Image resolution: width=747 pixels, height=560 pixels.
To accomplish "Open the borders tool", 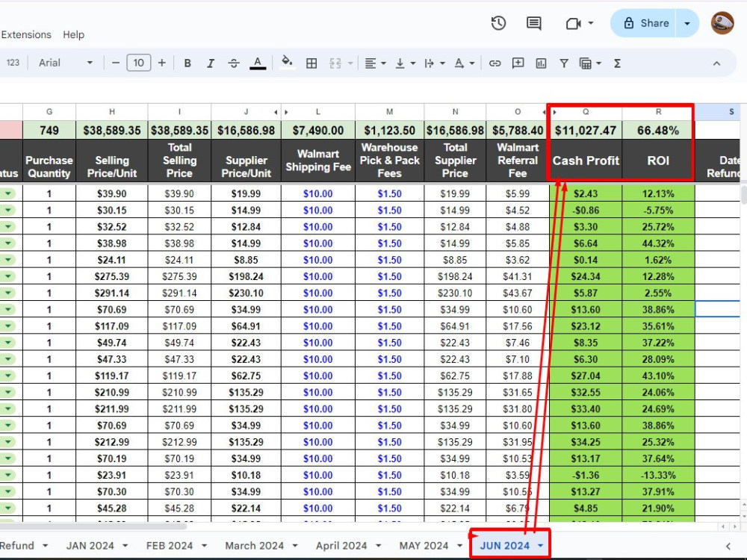I will 311,63.
